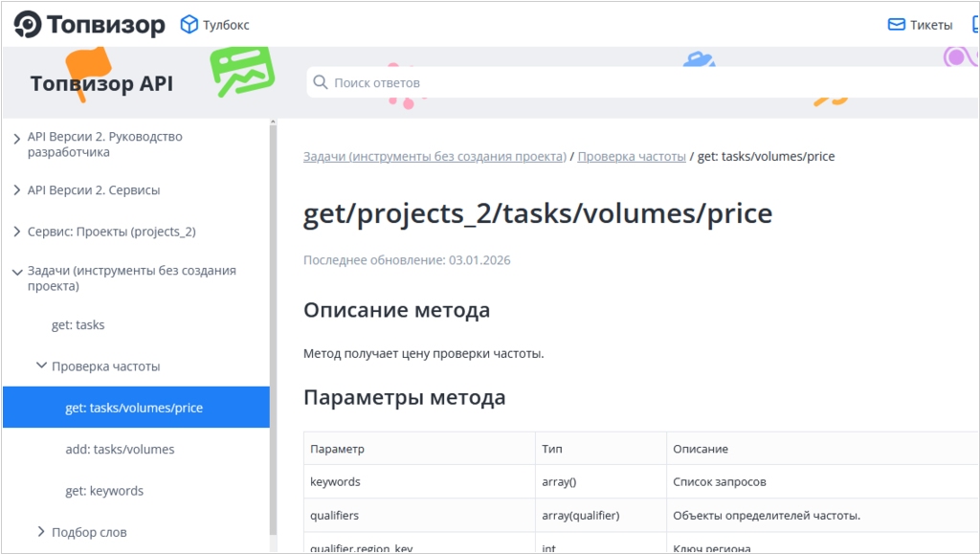The image size is (980, 554).
Task: Expand API Версии 2. Сервисы section
Action: (x=17, y=190)
